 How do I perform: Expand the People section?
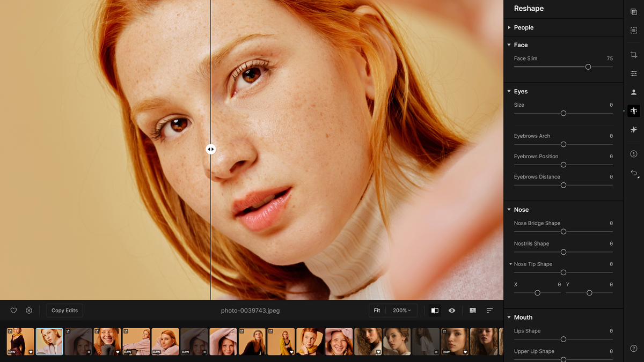(523, 27)
